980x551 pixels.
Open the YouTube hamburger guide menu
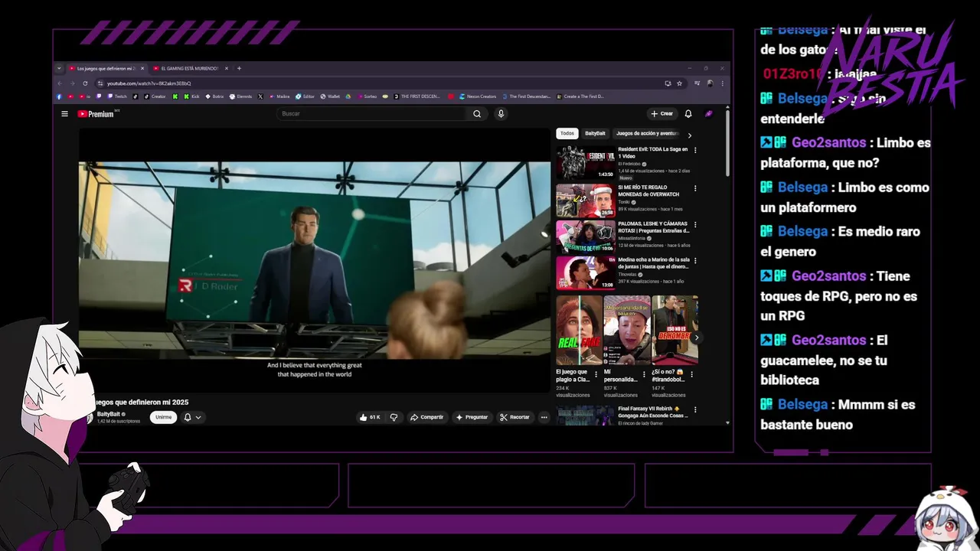coord(64,114)
